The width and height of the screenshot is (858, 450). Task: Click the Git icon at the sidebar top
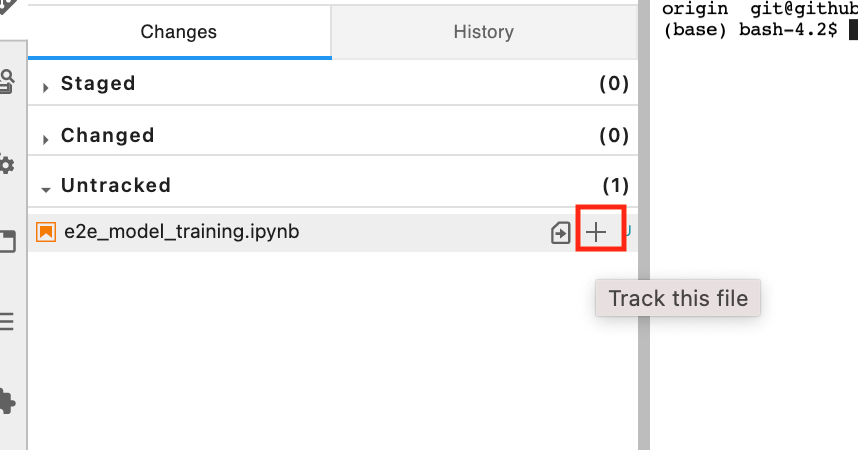pyautogui.click(x=8, y=5)
